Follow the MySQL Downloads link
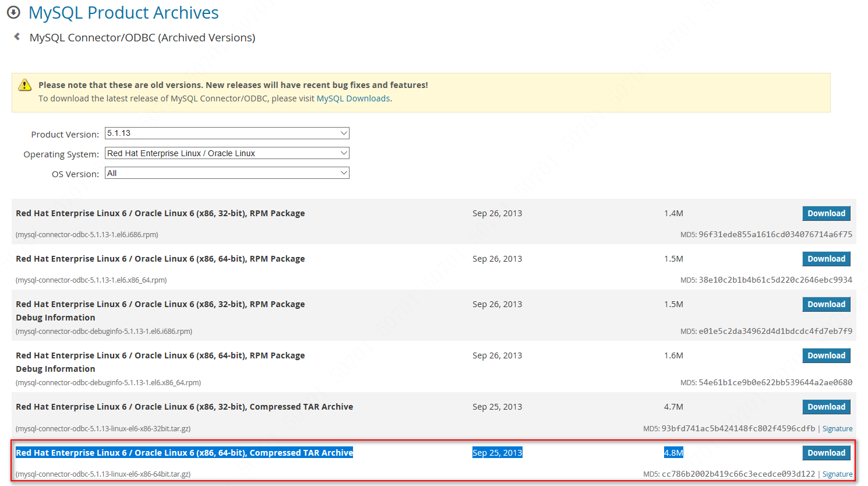Screen dimensions: 868x486 [x=353, y=98]
